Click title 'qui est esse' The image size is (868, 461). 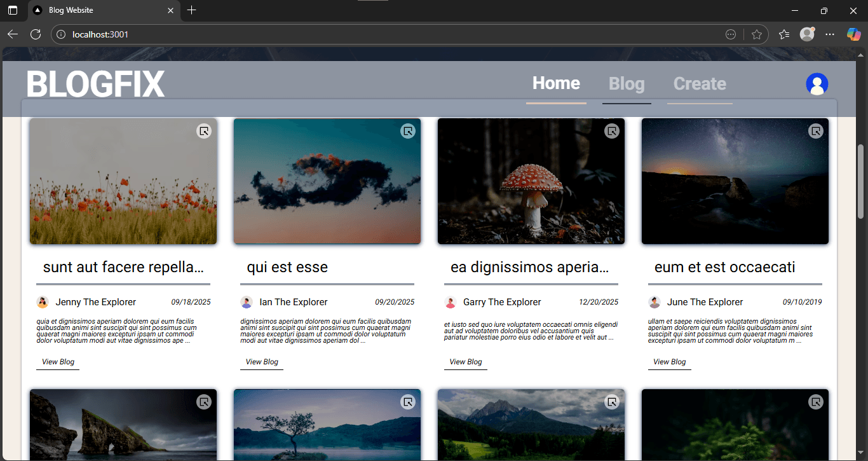[287, 267]
